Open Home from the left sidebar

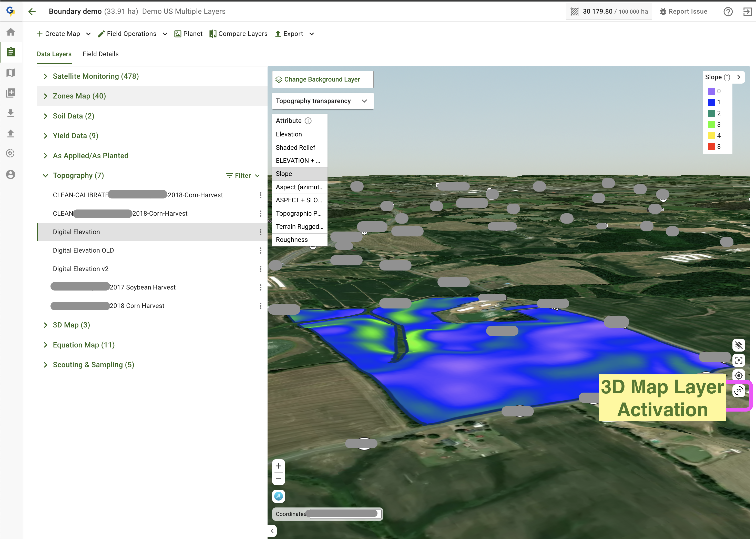coord(11,32)
